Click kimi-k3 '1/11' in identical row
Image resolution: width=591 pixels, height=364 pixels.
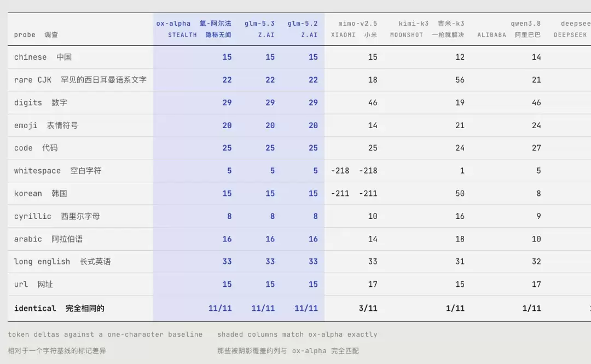point(455,308)
